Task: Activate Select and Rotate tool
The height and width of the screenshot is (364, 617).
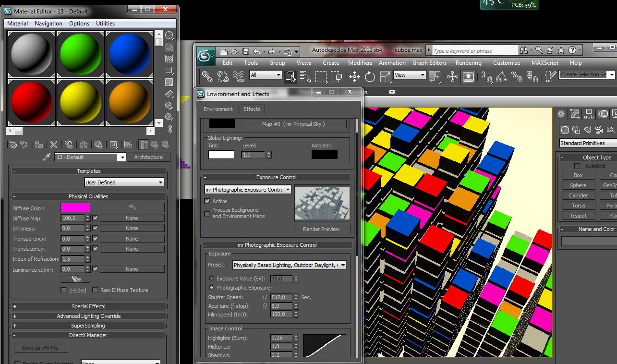Action: coord(370,76)
